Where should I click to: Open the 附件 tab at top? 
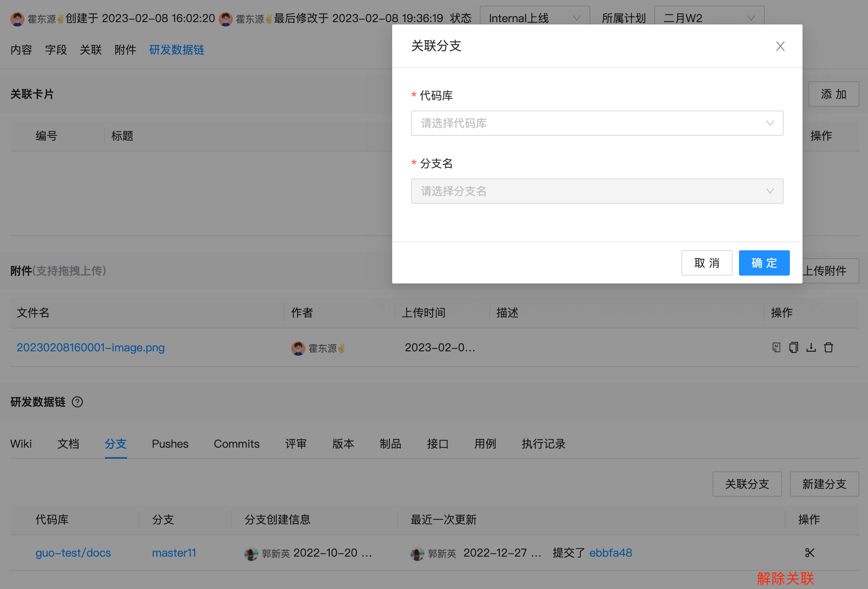[125, 50]
